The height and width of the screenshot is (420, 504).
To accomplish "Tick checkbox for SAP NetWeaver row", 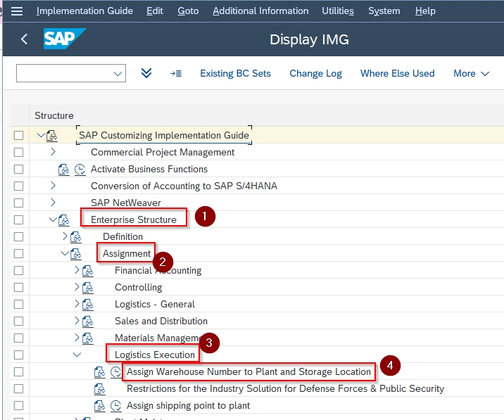I will pyautogui.click(x=18, y=203).
